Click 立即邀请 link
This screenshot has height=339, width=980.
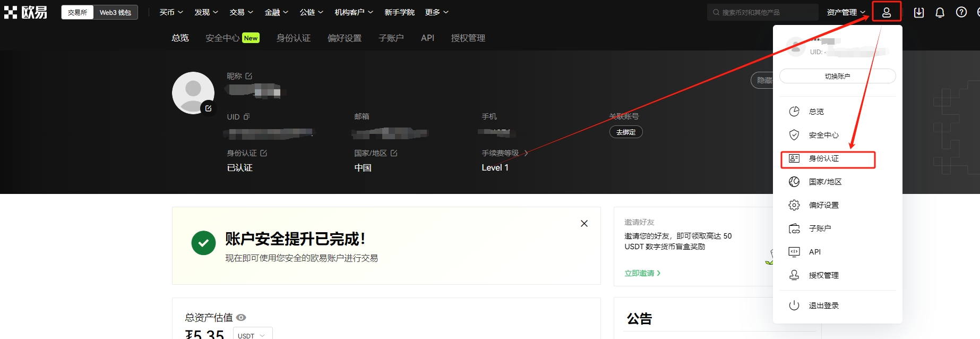[642, 273]
